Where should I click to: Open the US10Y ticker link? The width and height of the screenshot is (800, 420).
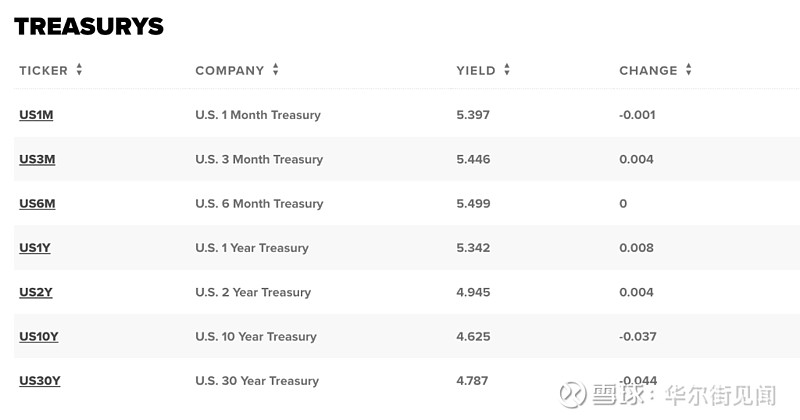(39, 337)
